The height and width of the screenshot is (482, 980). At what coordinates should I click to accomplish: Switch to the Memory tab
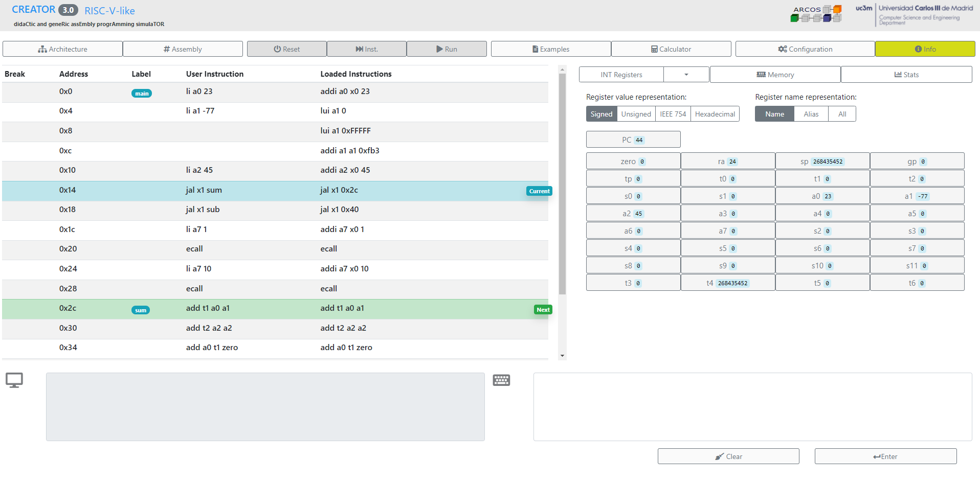775,74
